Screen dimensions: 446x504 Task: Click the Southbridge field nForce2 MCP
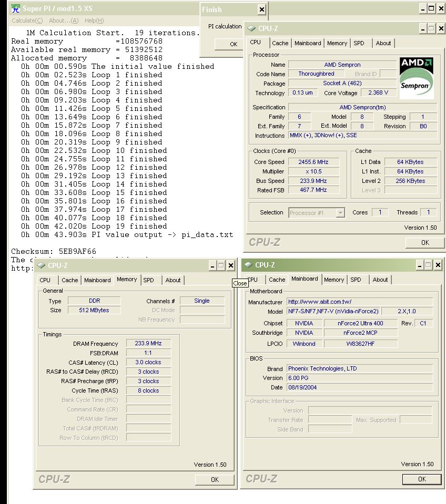tap(360, 333)
